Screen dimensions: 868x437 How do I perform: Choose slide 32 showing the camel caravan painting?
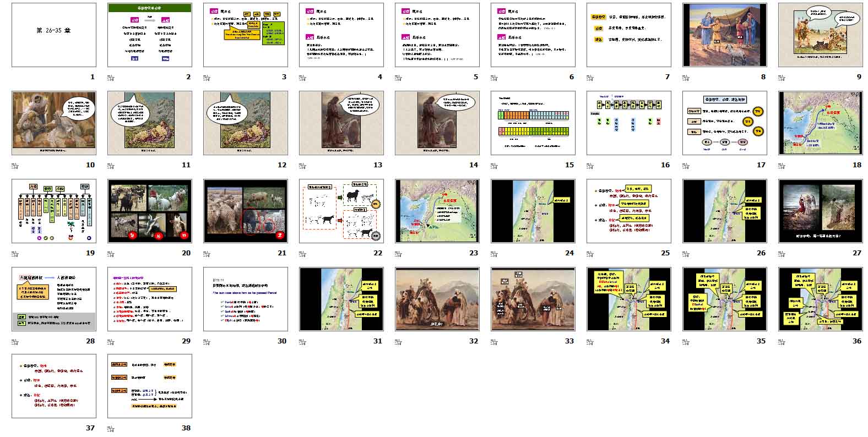(437, 299)
